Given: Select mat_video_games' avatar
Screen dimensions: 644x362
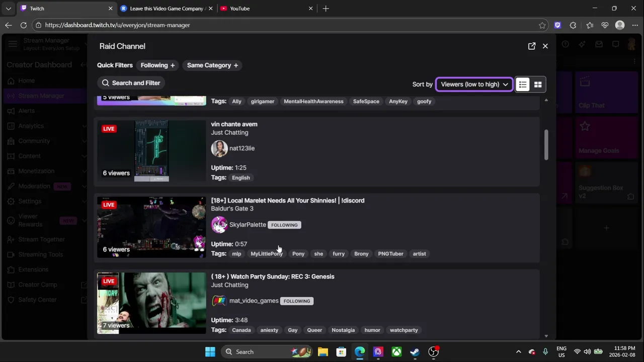Looking at the screenshot, I should (x=219, y=301).
